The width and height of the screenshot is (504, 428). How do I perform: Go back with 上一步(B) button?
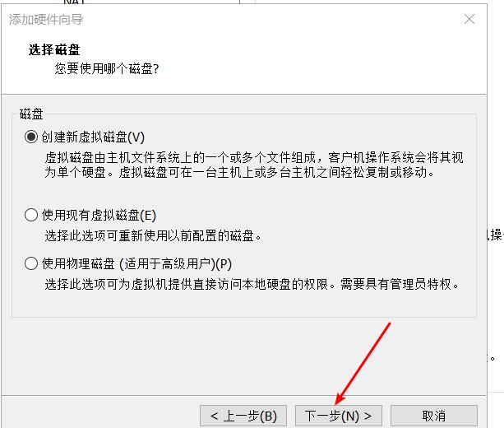point(243,416)
